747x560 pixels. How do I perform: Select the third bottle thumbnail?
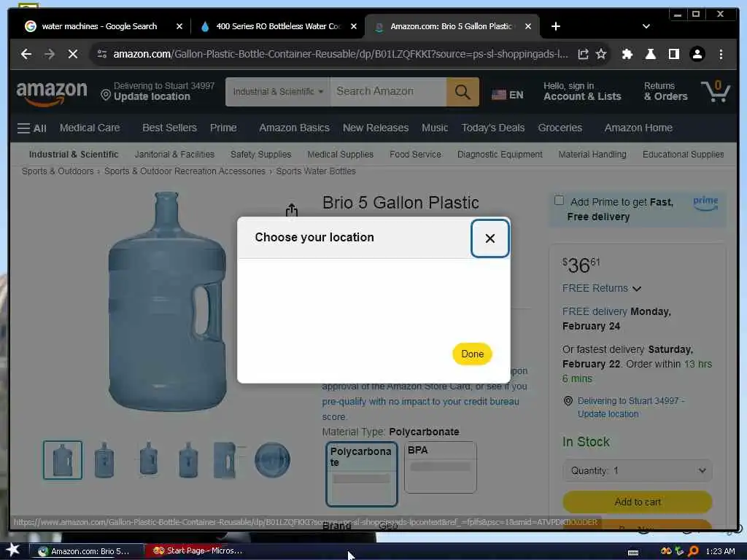pyautogui.click(x=148, y=459)
